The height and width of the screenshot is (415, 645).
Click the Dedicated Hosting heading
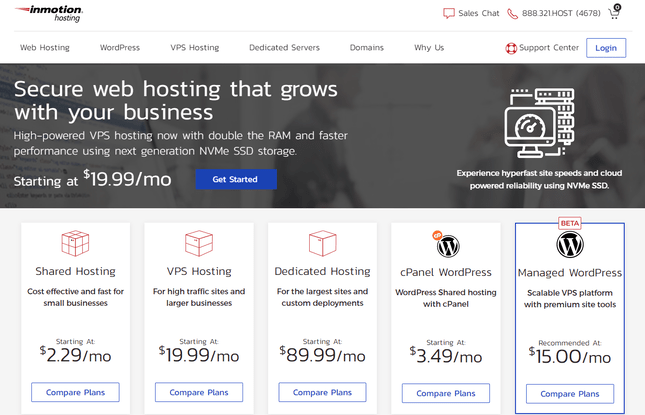(322, 271)
